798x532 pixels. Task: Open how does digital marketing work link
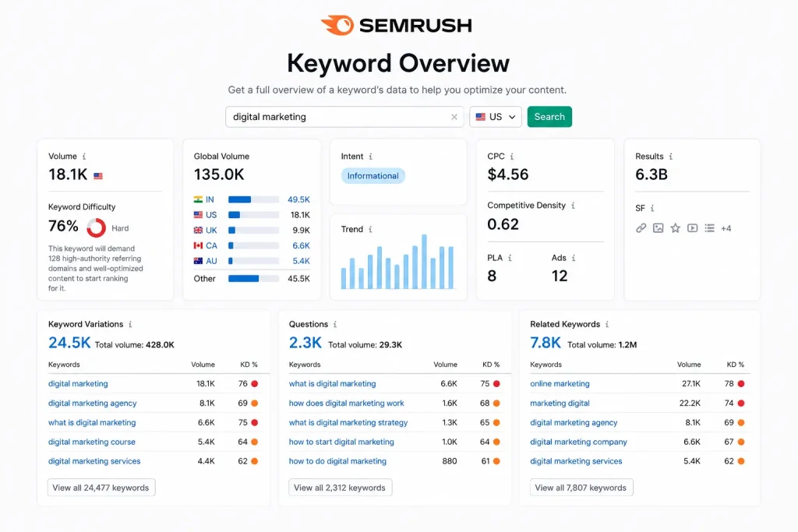[x=346, y=403]
